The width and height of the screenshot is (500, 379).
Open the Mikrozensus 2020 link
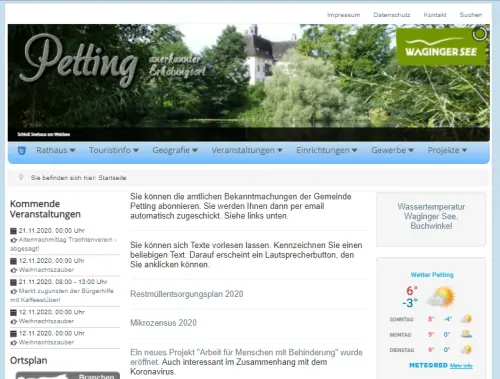[x=163, y=323]
